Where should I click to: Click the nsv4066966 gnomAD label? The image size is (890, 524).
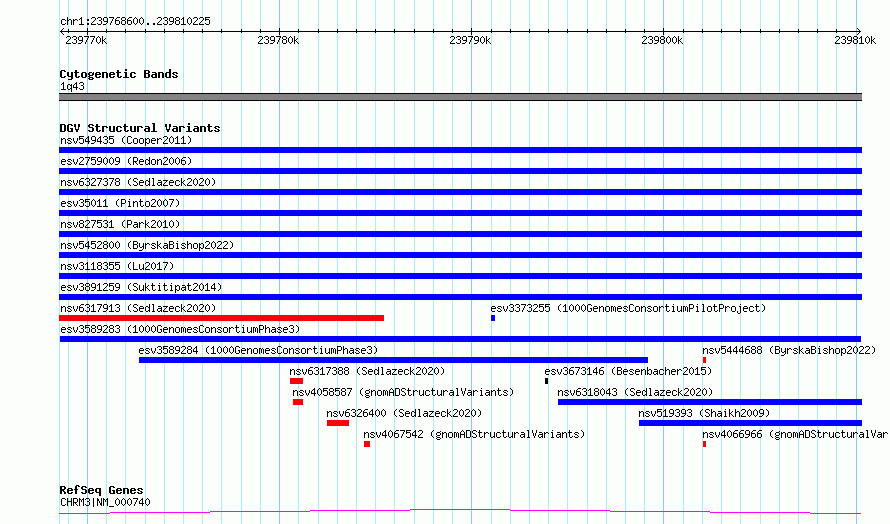tap(796, 434)
